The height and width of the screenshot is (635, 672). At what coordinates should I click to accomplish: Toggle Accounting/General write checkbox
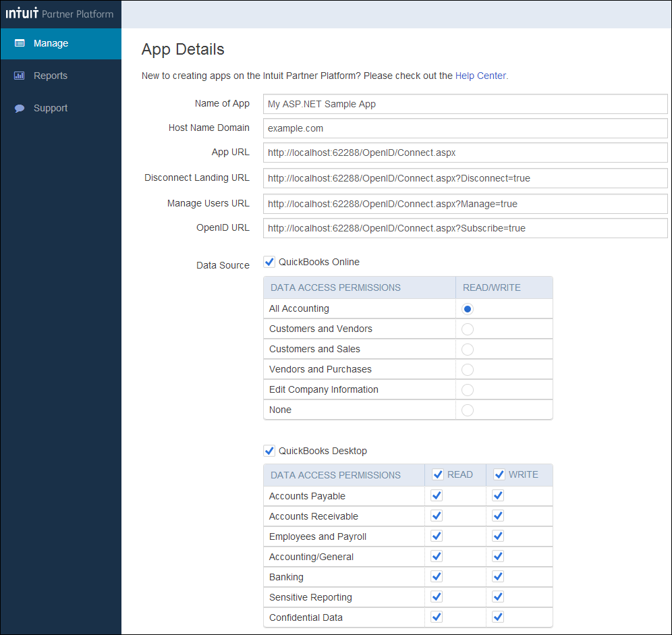[x=497, y=557]
